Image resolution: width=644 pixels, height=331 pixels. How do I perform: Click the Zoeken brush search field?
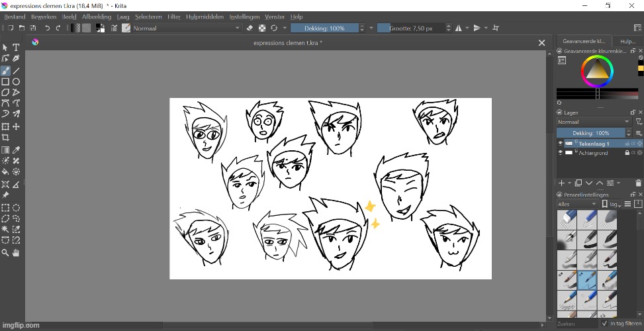tap(576, 324)
